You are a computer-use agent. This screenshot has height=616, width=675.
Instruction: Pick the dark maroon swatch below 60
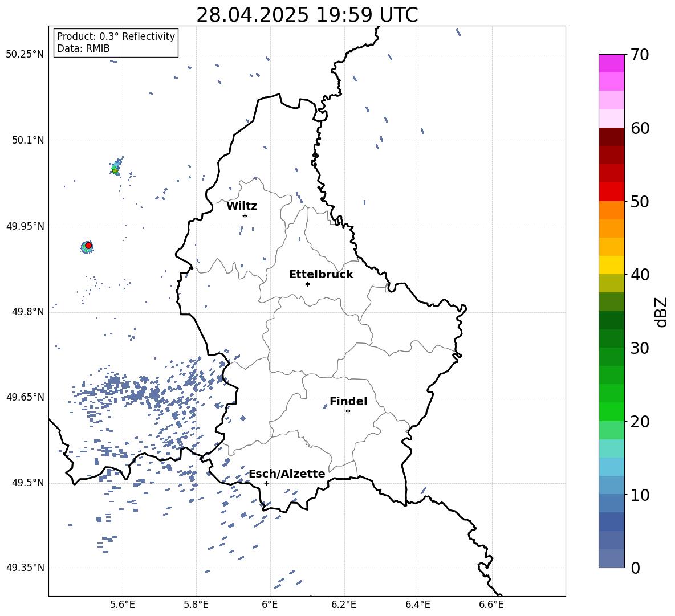click(x=611, y=137)
